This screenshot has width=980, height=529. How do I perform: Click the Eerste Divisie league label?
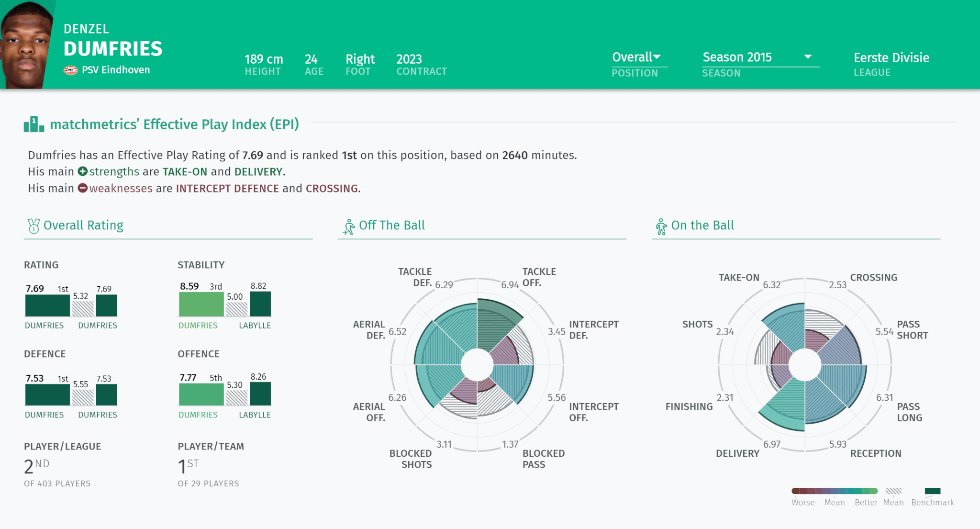pyautogui.click(x=891, y=57)
